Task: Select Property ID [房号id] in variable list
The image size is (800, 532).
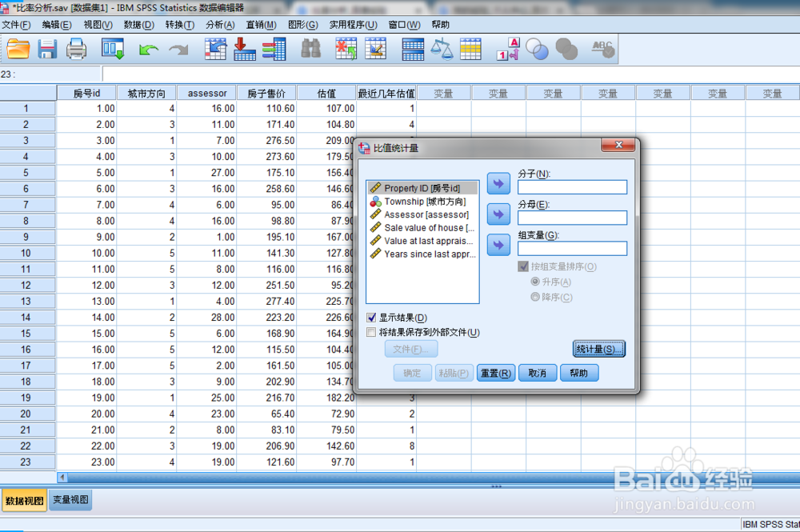Action: [422, 188]
